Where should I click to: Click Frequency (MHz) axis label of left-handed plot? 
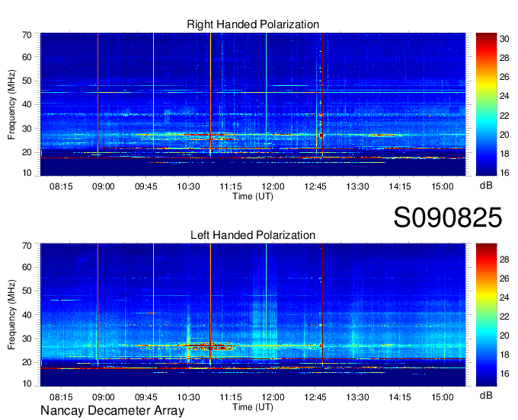pos(11,315)
